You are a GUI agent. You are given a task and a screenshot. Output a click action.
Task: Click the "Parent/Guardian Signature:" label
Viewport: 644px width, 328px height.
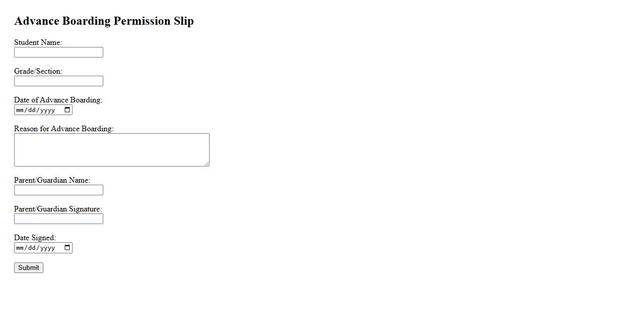[58, 209]
